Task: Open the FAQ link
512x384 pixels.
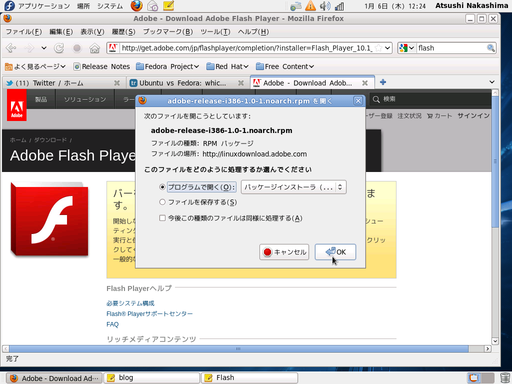Action: pyautogui.click(x=112, y=324)
